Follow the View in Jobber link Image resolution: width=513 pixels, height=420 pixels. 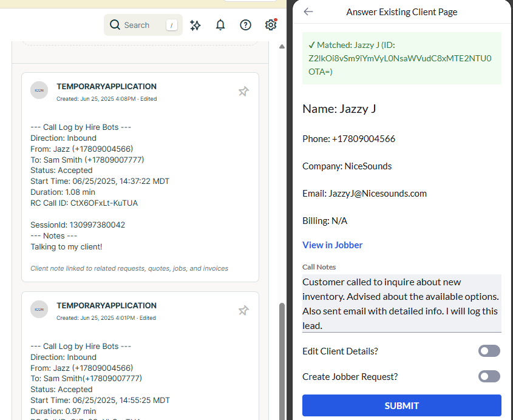332,245
